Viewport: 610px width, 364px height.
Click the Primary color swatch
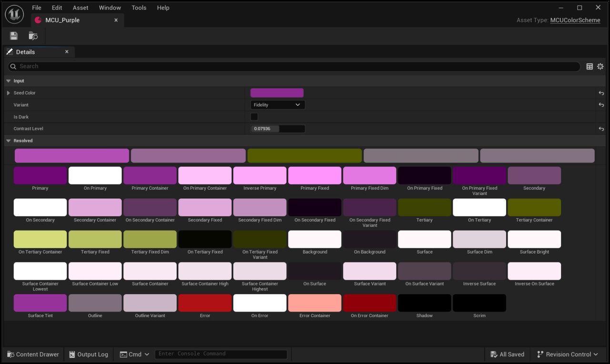(x=40, y=175)
